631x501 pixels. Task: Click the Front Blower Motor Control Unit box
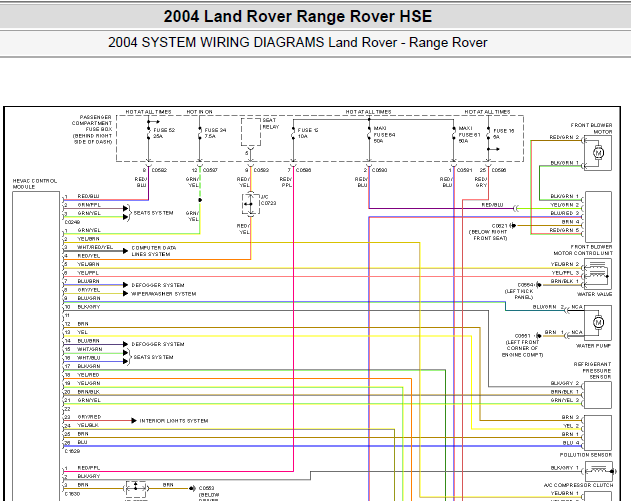[x=598, y=216]
